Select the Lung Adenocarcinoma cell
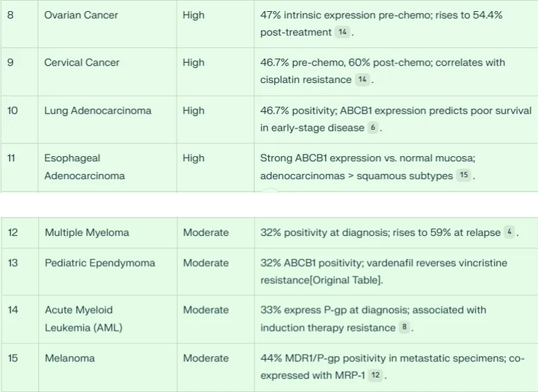 pyautogui.click(x=98, y=111)
